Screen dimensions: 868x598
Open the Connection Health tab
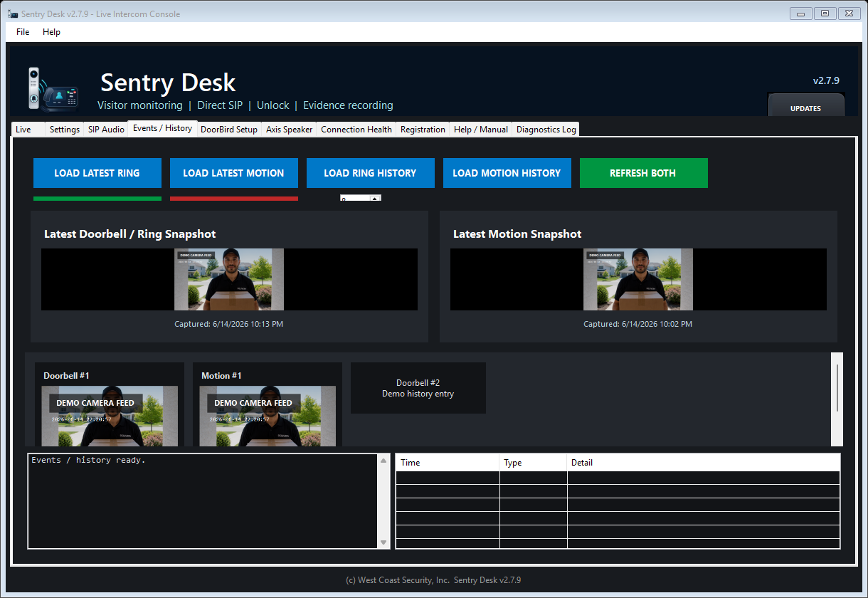(x=356, y=130)
